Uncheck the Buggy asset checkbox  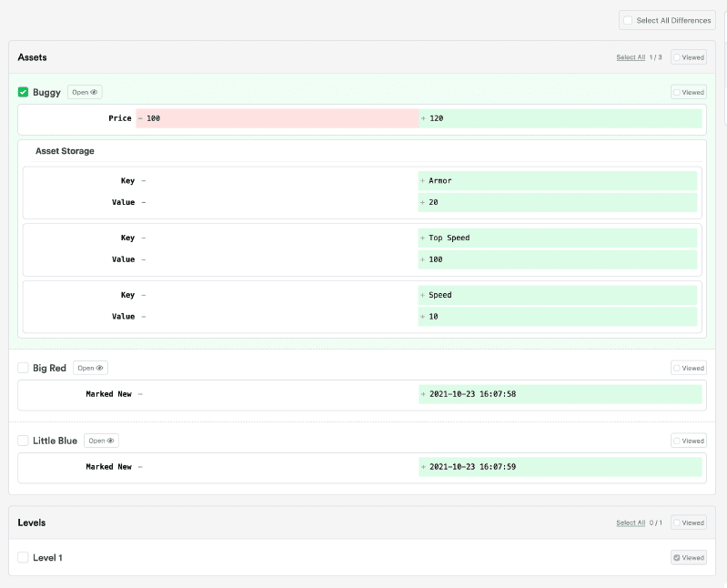23,92
